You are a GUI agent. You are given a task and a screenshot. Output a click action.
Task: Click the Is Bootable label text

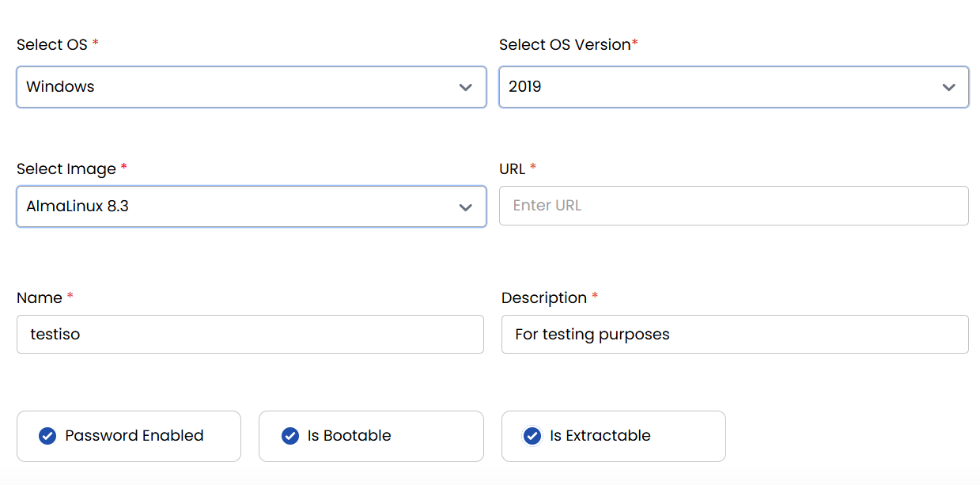[x=349, y=436]
